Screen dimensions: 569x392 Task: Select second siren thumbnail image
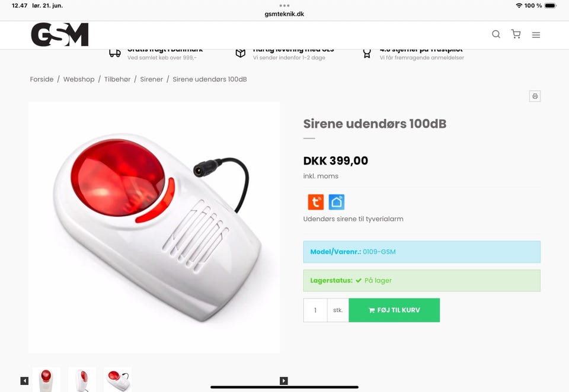[82, 380]
